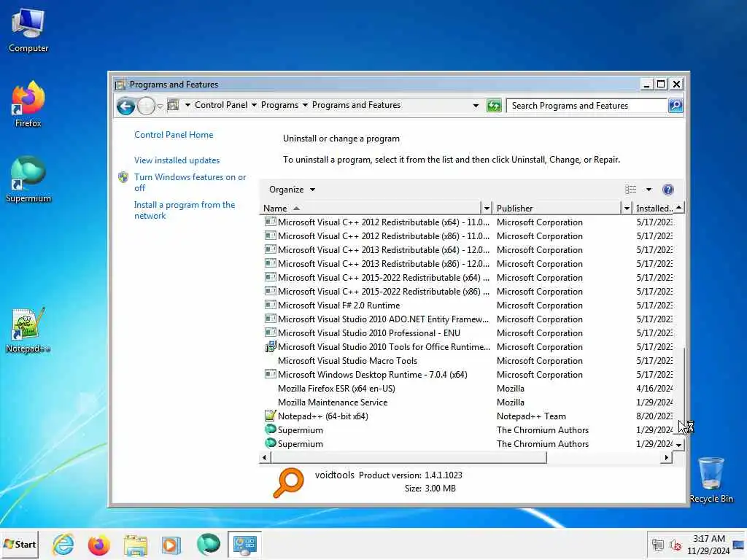
Task: Click the Search Programs and Features field
Action: pyautogui.click(x=587, y=106)
